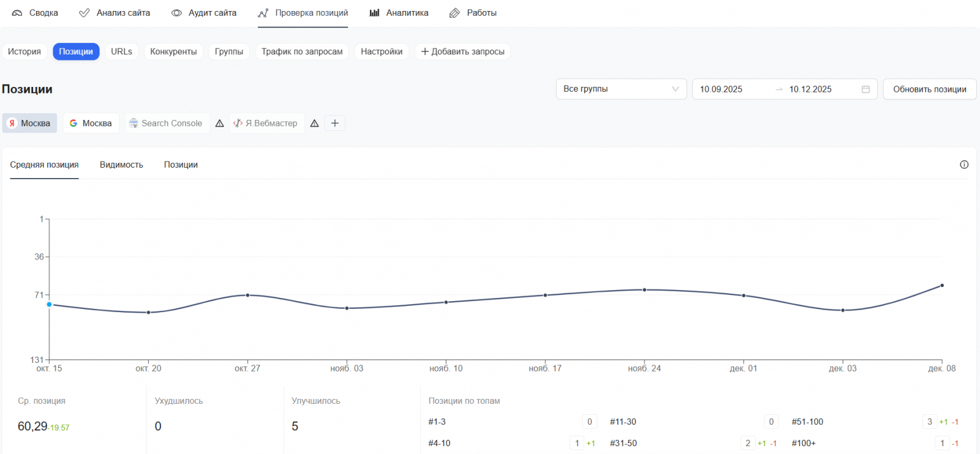Click warning triangle next to Я.Вебмастер
The height and width of the screenshot is (454, 980).
pos(315,124)
